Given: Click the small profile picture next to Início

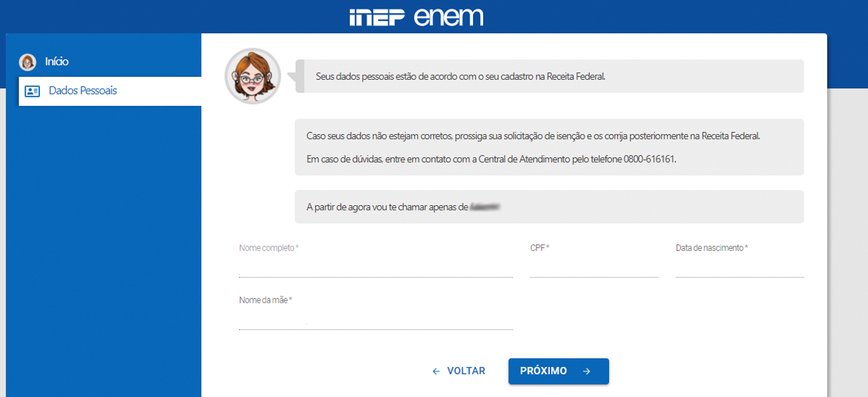Looking at the screenshot, I should pyautogui.click(x=27, y=61).
